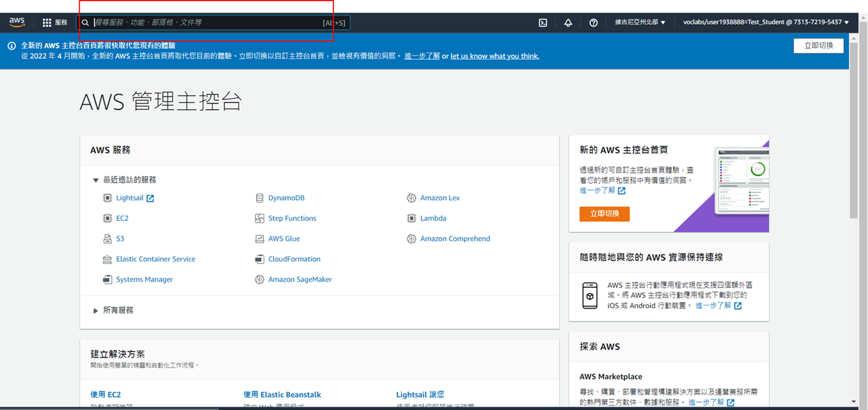Image resolution: width=868 pixels, height=410 pixels.
Task: Open Amazon SageMaker service
Action: tap(299, 279)
